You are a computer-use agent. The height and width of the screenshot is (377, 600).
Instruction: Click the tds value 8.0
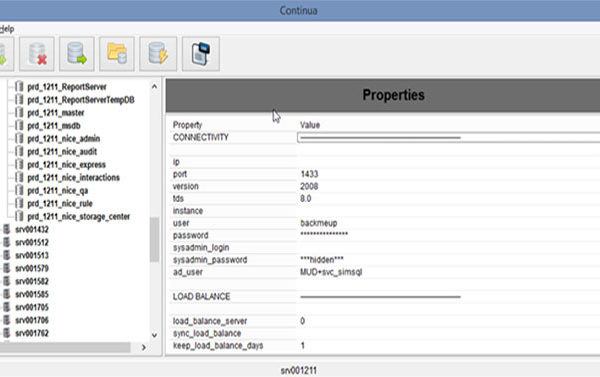(x=306, y=199)
